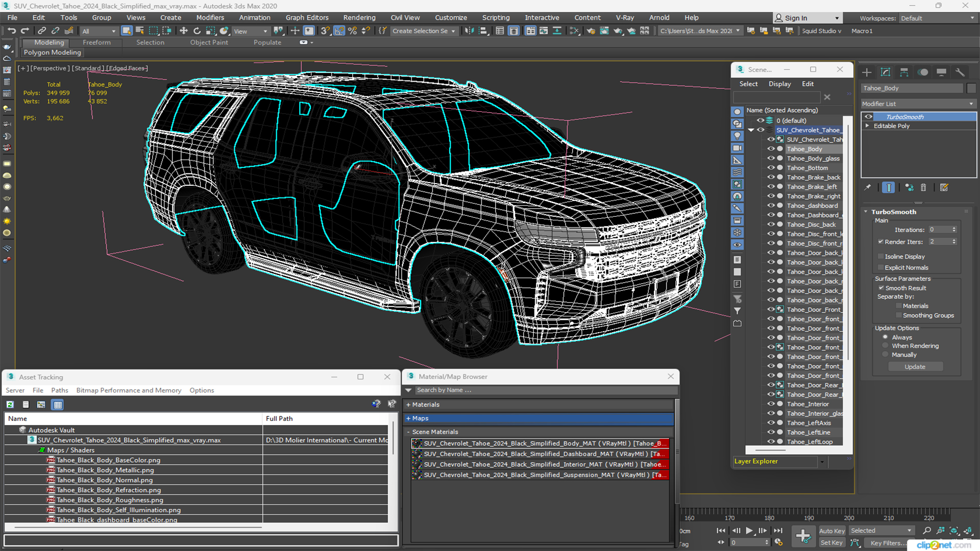Toggle the Percent Snap icon
Image resolution: width=980 pixels, height=551 pixels.
click(352, 31)
